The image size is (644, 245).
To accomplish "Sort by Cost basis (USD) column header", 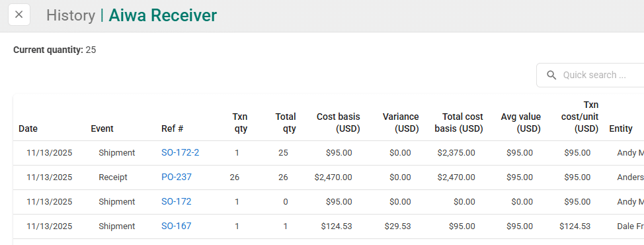I will 339,122.
